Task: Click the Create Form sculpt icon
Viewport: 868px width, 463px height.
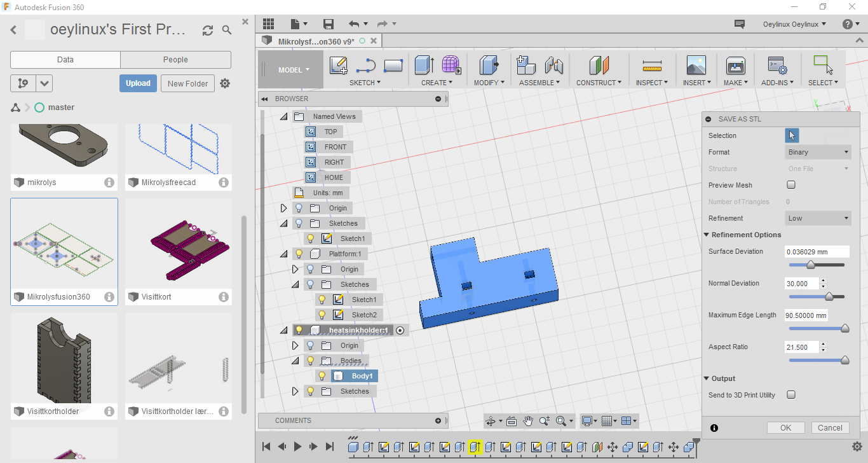Action: point(451,65)
